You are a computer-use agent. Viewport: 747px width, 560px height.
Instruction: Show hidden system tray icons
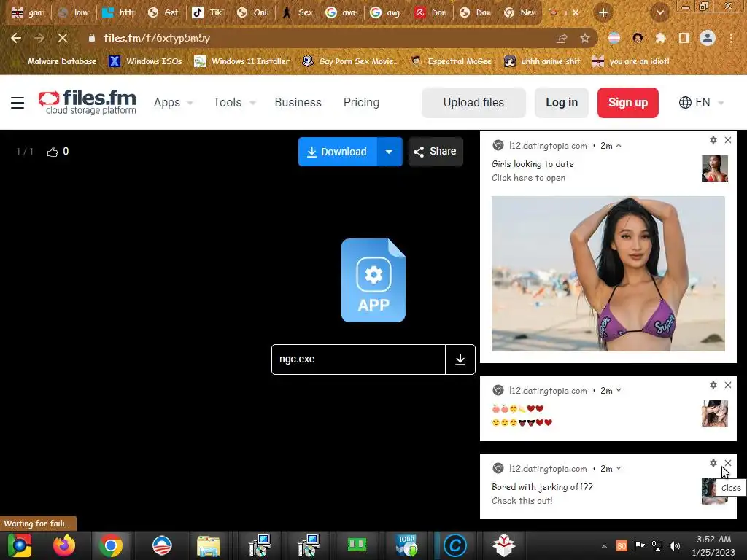pyautogui.click(x=604, y=546)
